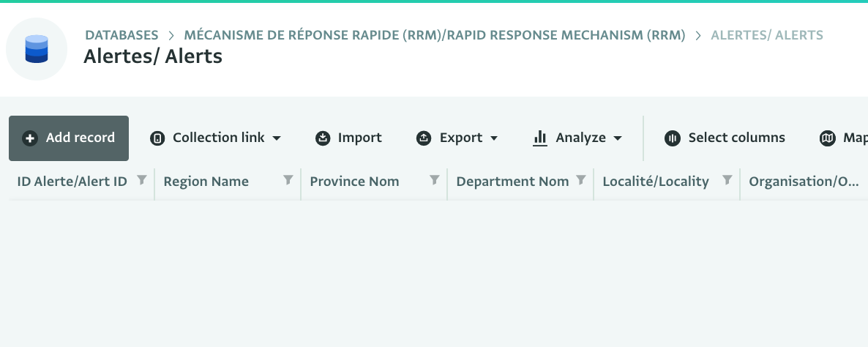Expand the Export dropdown arrow
This screenshot has width=868, height=347.
pyautogui.click(x=494, y=138)
